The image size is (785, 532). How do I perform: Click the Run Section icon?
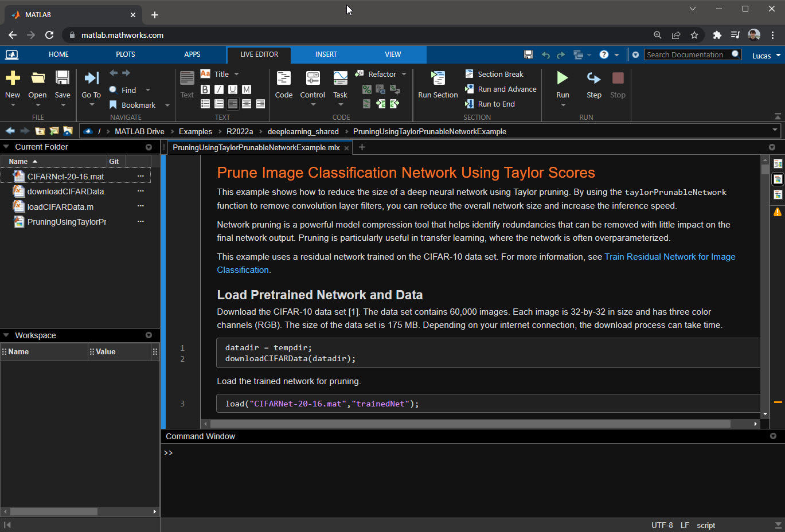(x=438, y=78)
